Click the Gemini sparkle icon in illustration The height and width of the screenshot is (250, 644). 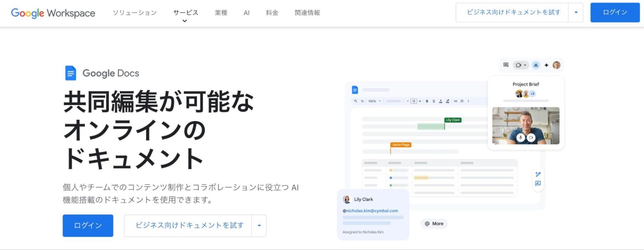pos(546,65)
